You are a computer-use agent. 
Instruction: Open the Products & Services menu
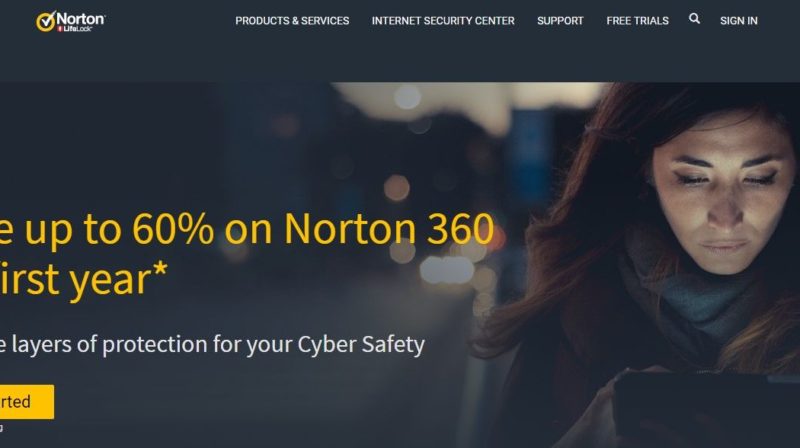(292, 21)
